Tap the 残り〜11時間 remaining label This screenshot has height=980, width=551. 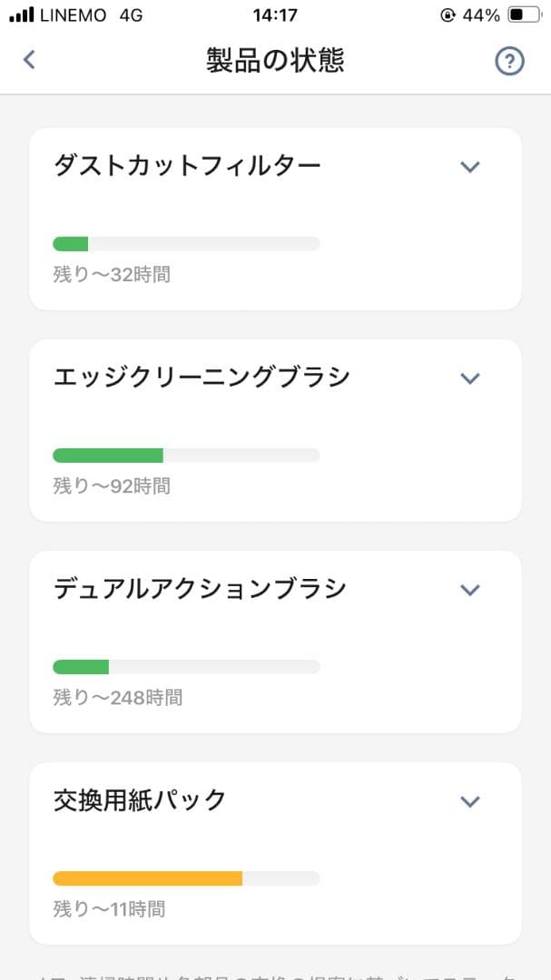[109, 908]
